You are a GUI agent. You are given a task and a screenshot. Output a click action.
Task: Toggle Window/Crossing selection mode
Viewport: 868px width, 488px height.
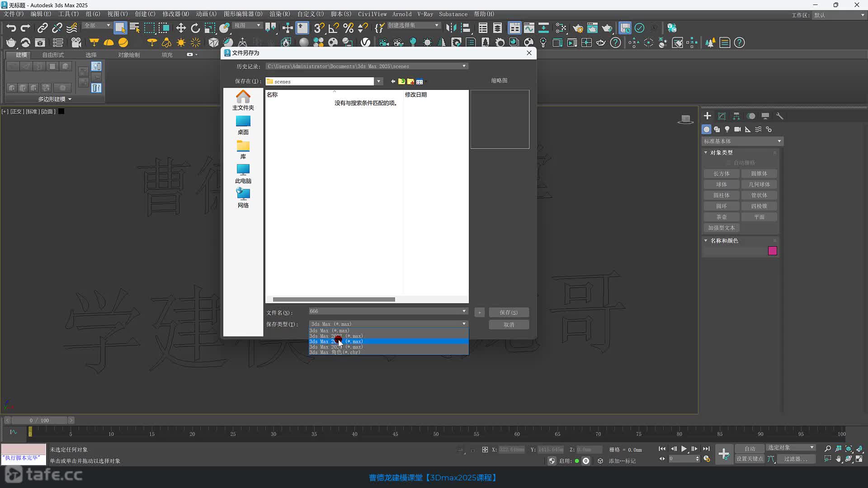(x=164, y=28)
